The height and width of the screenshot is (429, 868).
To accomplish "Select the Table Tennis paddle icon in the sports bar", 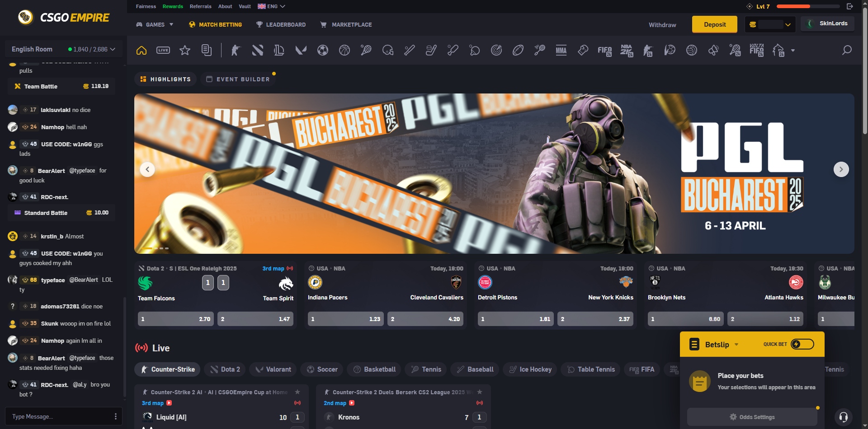I will [474, 50].
